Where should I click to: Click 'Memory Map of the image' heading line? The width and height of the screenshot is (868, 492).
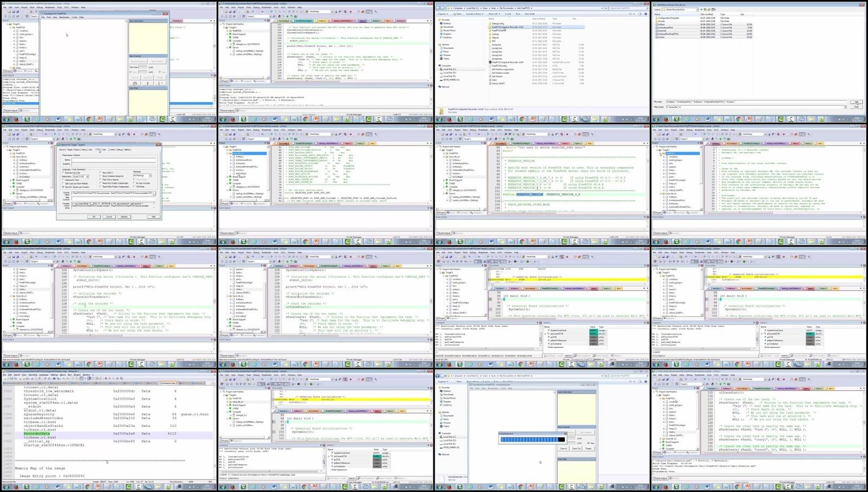[x=40, y=468]
